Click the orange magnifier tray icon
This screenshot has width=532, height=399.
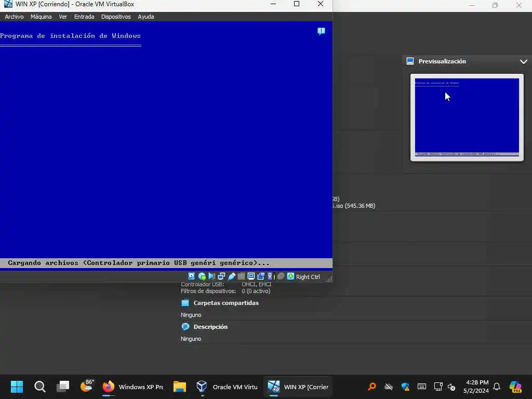tap(372, 387)
